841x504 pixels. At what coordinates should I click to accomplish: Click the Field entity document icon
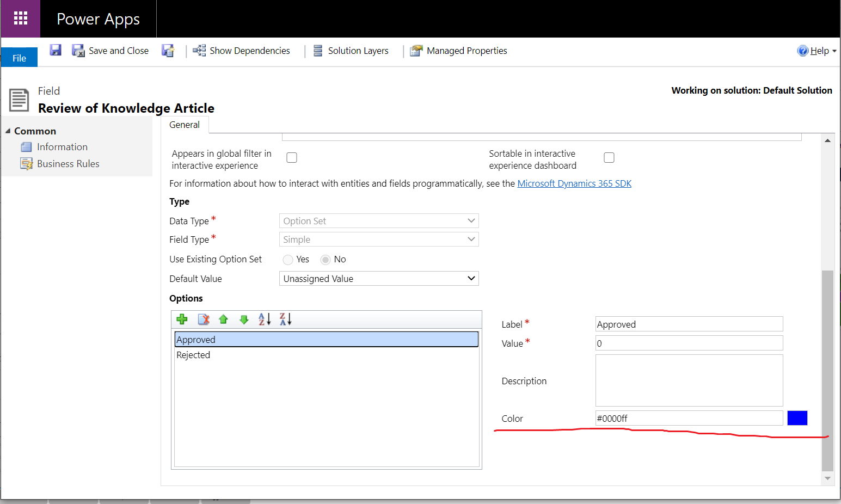(19, 100)
